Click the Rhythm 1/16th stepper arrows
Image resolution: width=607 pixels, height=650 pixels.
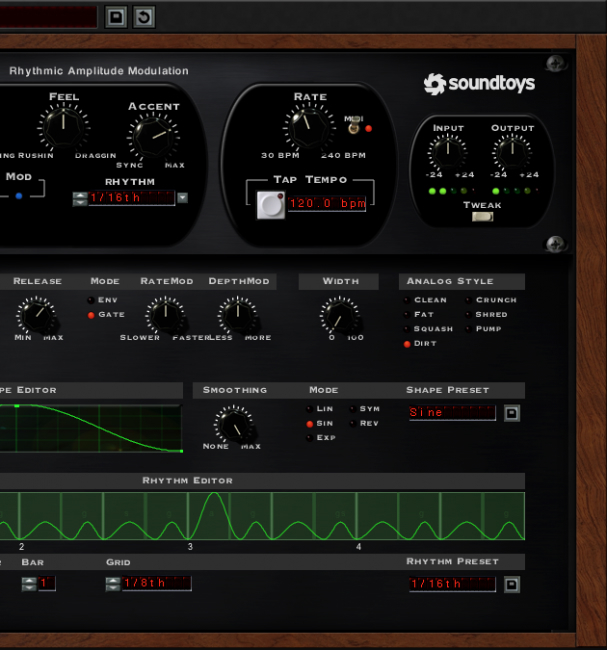80,199
